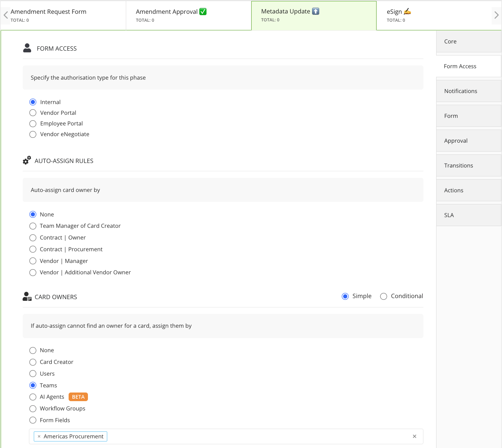The width and height of the screenshot is (502, 448).
Task: Select Vendor Portal authorisation type
Action: (33, 113)
